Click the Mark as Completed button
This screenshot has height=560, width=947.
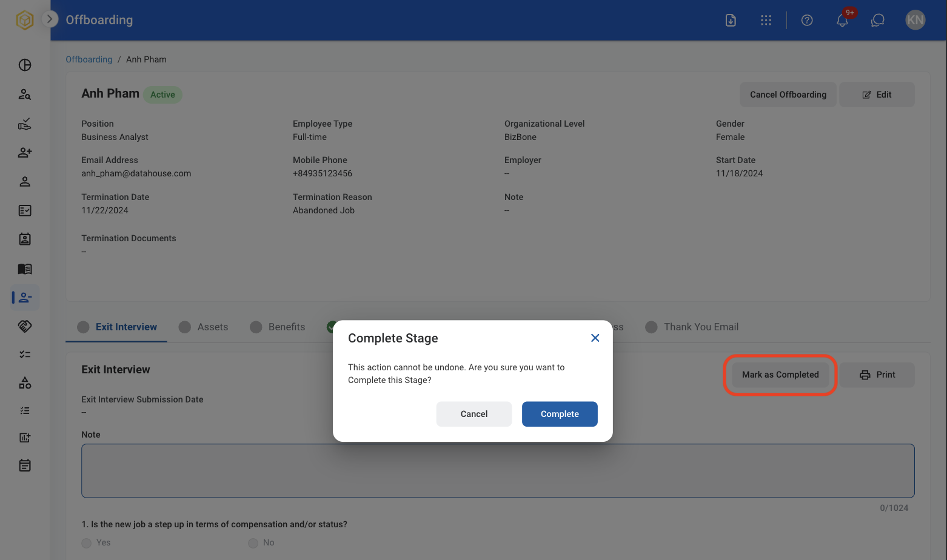pos(780,375)
